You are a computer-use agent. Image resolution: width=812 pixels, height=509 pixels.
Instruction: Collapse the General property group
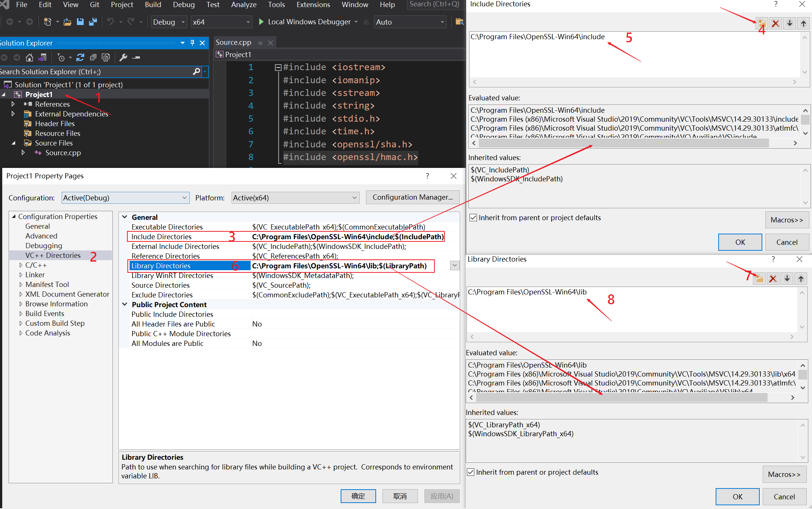click(x=125, y=217)
